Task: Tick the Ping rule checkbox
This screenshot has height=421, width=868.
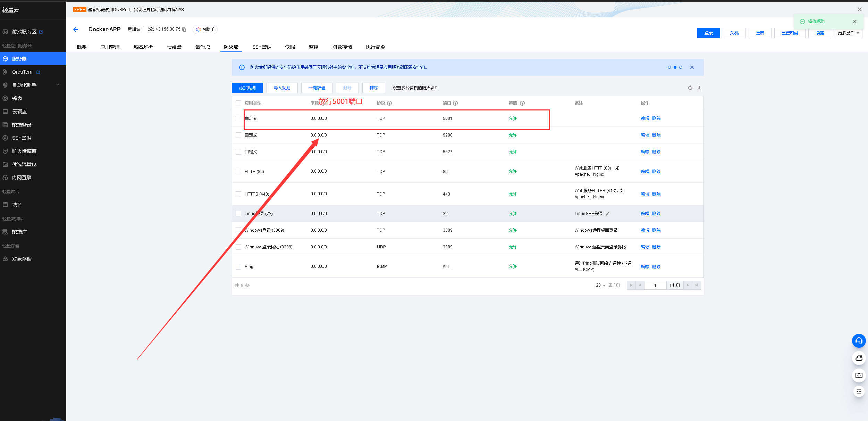Action: pyautogui.click(x=238, y=267)
